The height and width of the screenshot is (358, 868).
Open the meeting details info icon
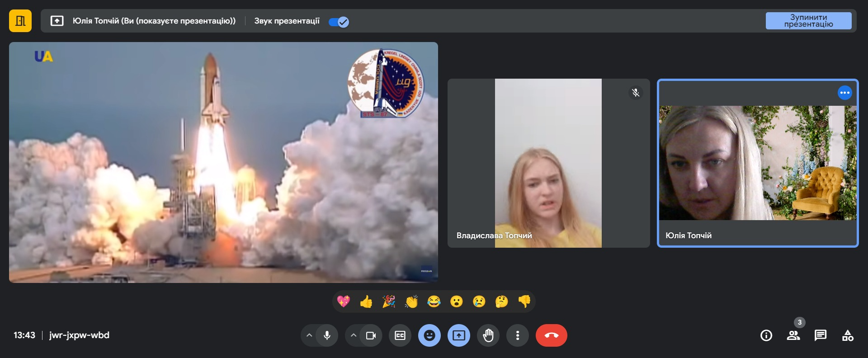766,335
